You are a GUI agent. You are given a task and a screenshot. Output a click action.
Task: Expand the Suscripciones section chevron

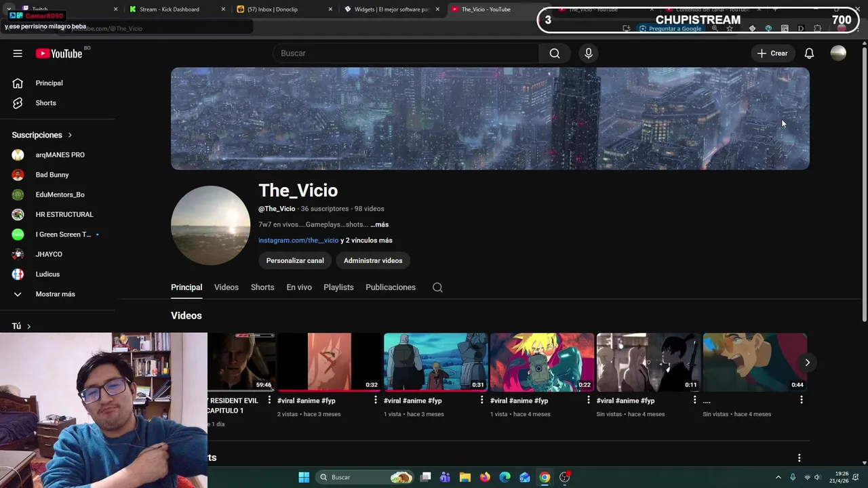[x=70, y=135]
